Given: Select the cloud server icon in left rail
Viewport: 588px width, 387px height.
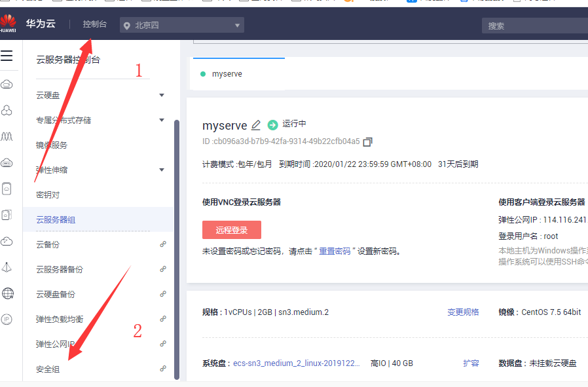Looking at the screenshot, I should click(x=9, y=83).
